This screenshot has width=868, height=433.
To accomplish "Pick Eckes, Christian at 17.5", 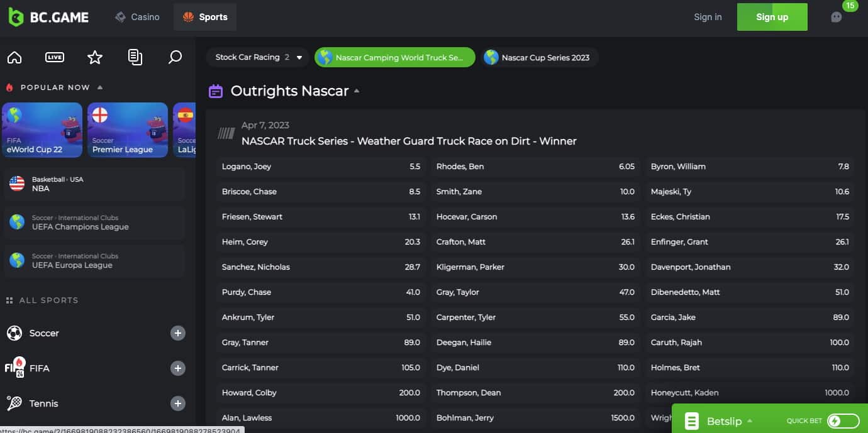I will tap(750, 217).
